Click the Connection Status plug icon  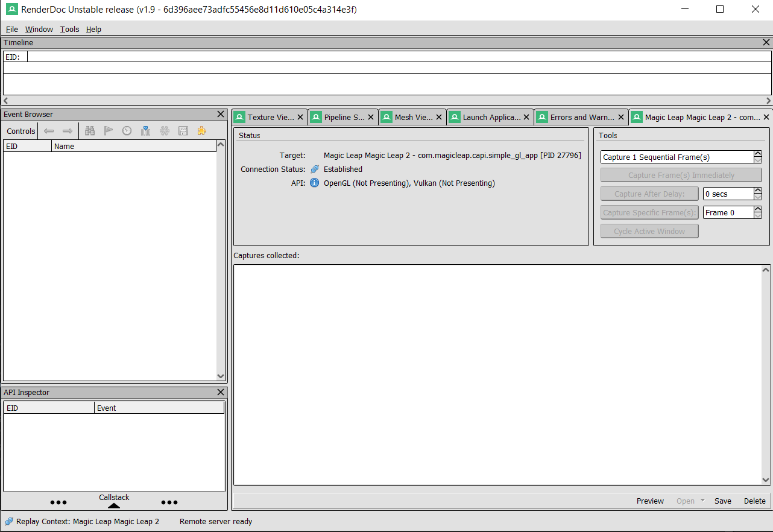pyautogui.click(x=314, y=169)
